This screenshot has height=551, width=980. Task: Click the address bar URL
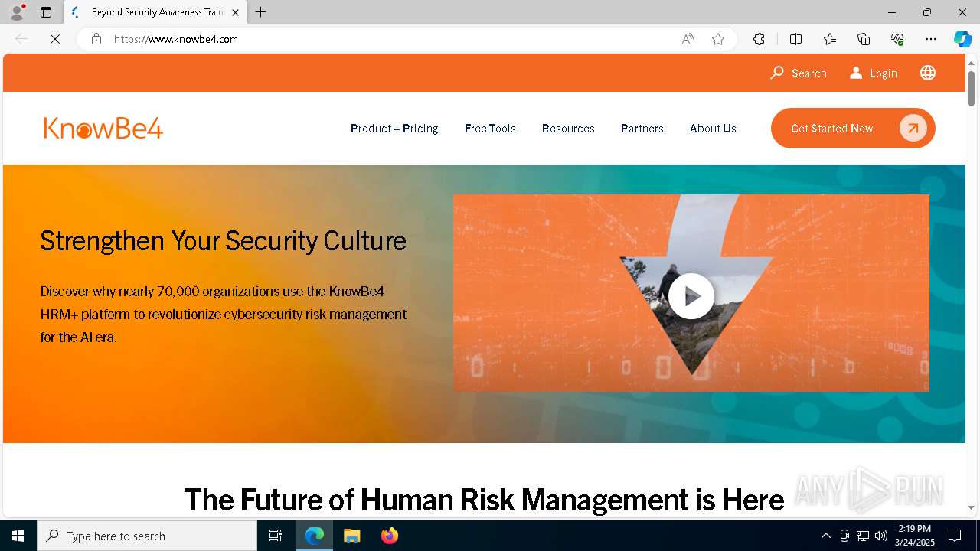click(176, 39)
